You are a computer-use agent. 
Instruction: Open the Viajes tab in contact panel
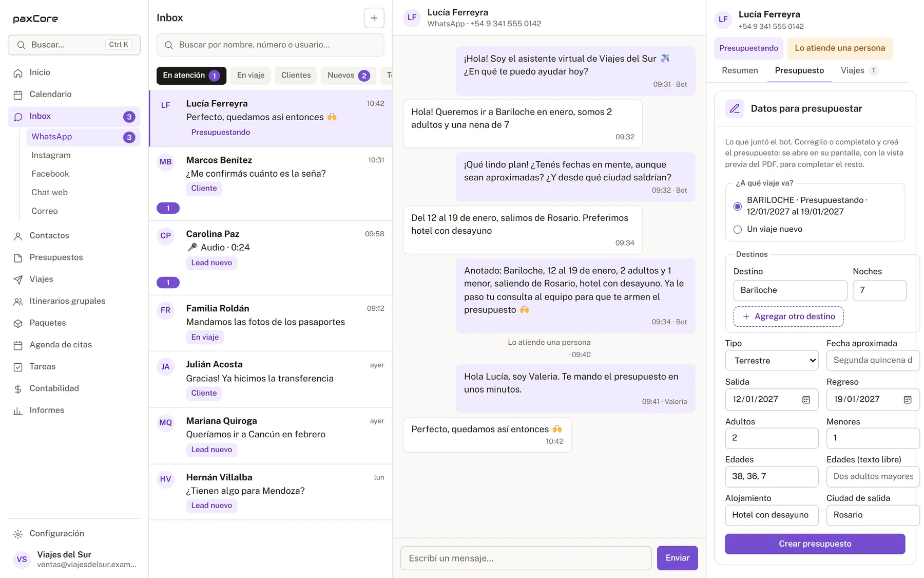(859, 70)
